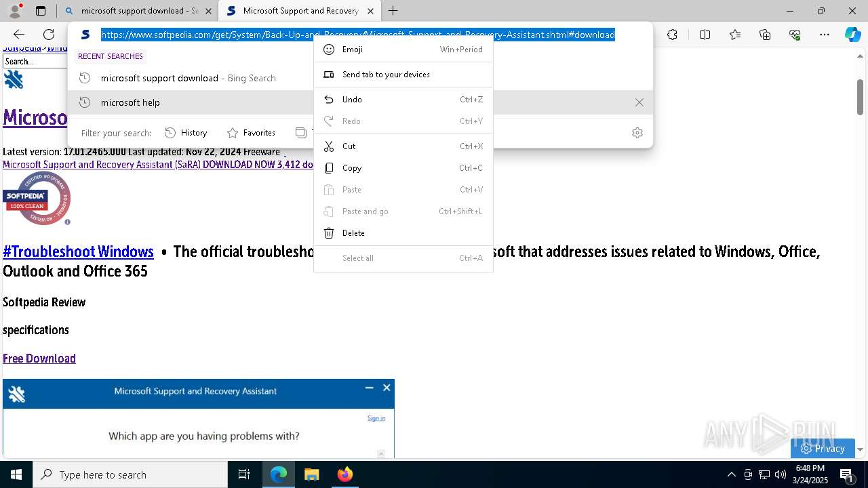The image size is (868, 488).
Task: Select Delete from the context menu
Action: (x=403, y=233)
